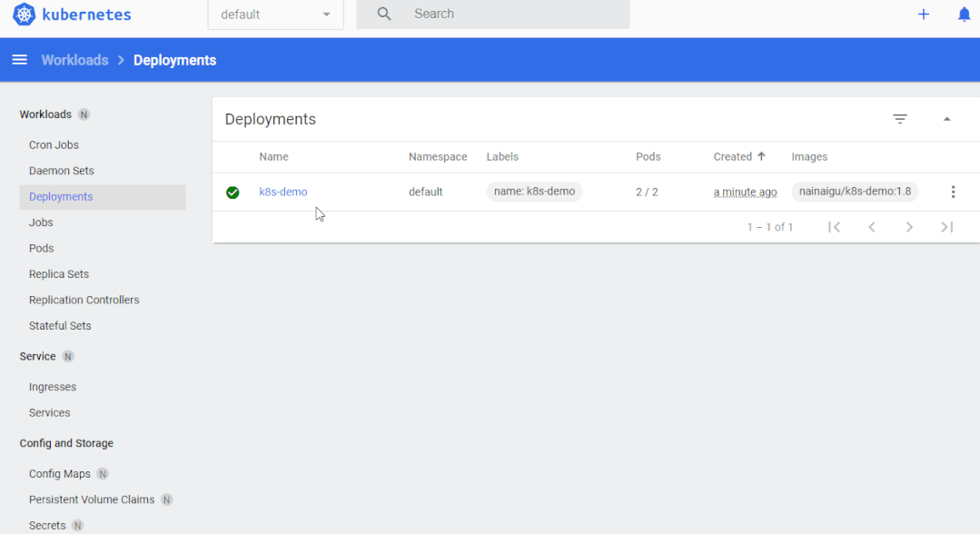Open the notifications bell
980x534 pixels.
point(964,15)
